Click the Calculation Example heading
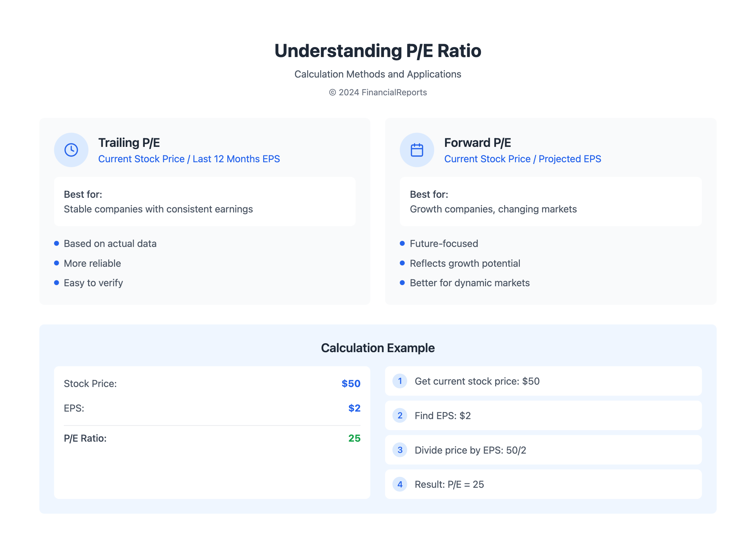 click(378, 348)
